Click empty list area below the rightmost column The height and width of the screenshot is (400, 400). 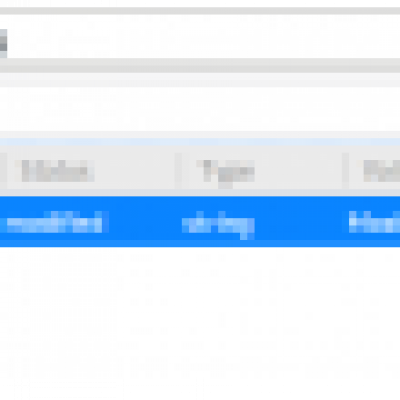[x=373, y=323]
